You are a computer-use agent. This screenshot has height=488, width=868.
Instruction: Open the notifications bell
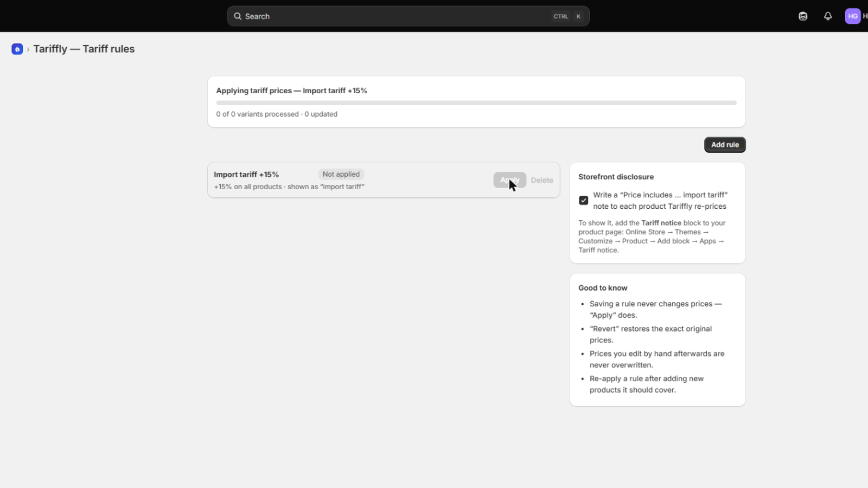tap(828, 16)
